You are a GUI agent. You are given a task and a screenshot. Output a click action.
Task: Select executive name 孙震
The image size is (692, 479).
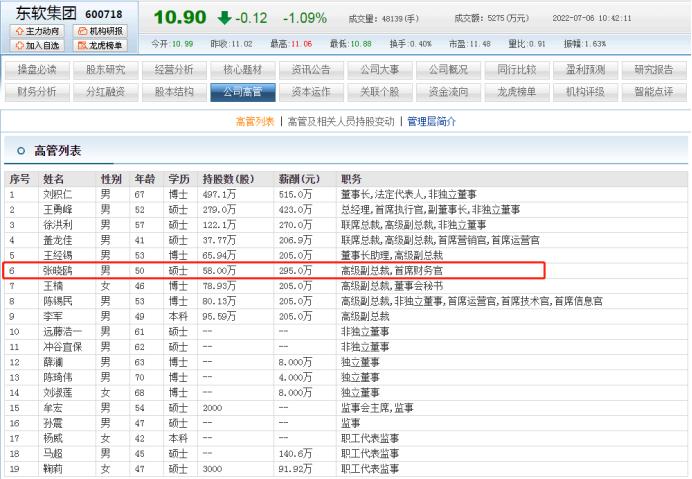[x=53, y=423]
